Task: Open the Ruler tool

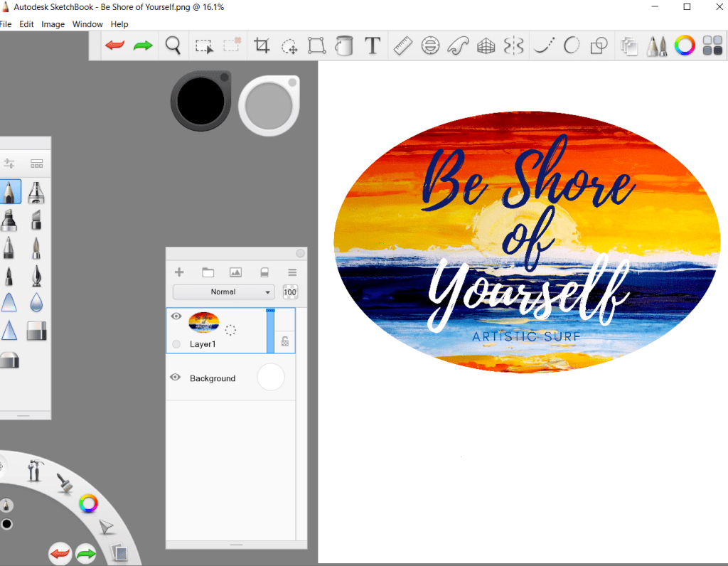Action: [402, 46]
